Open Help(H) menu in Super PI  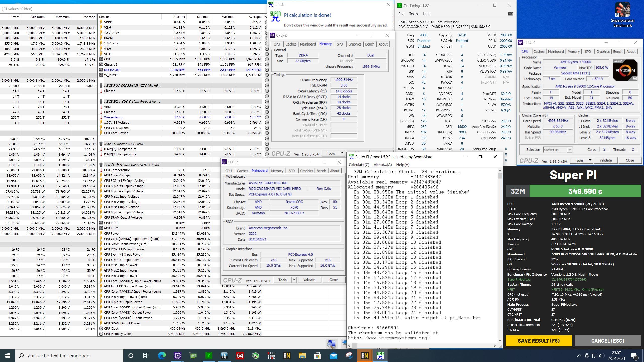(x=403, y=165)
